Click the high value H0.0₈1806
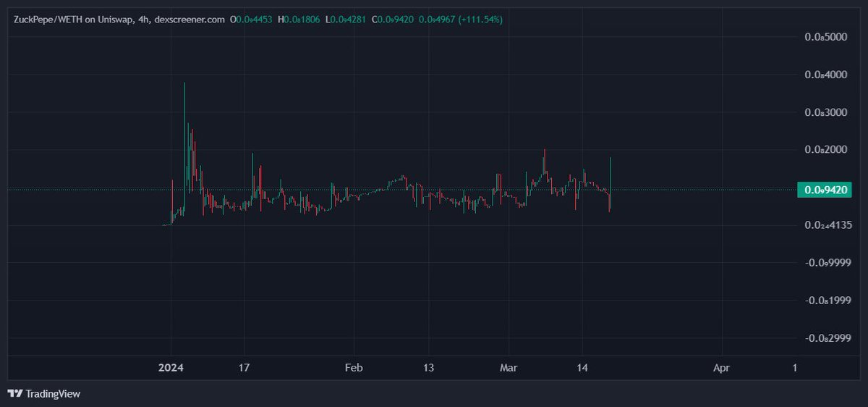 [x=300, y=20]
